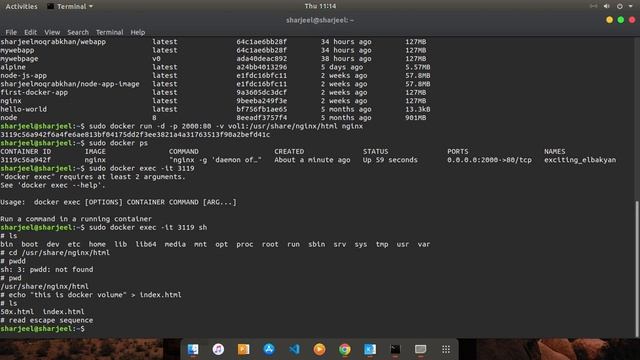Click '50x.html' file name
Image resolution: width=640 pixels, height=360 pixels.
[x=17, y=311]
